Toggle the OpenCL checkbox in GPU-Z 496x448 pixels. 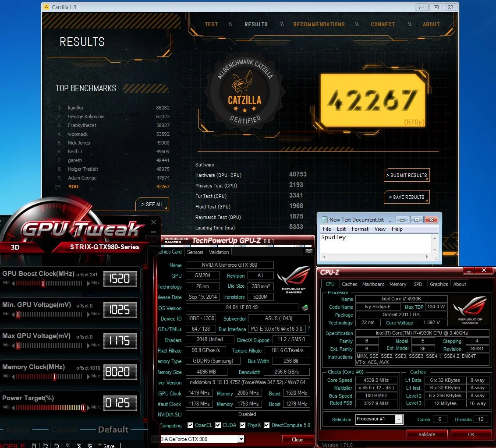pyautogui.click(x=191, y=425)
